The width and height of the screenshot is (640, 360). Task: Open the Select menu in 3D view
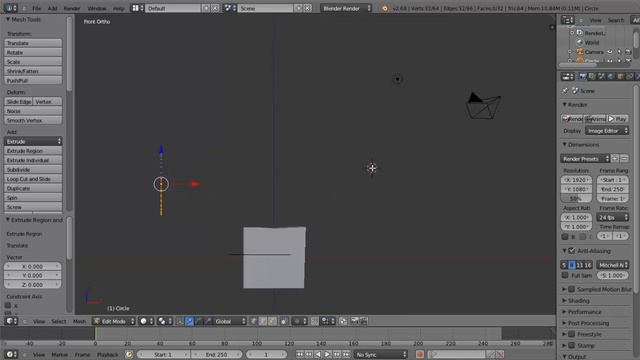pyautogui.click(x=58, y=321)
